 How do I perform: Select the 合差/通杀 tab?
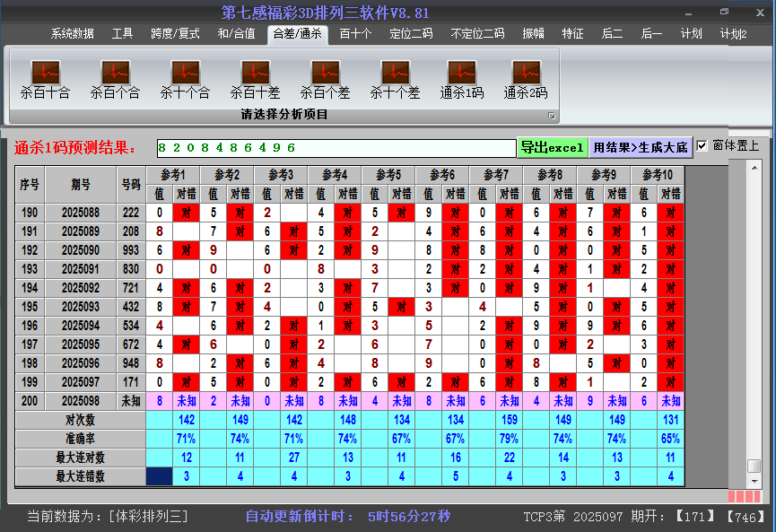tap(298, 34)
